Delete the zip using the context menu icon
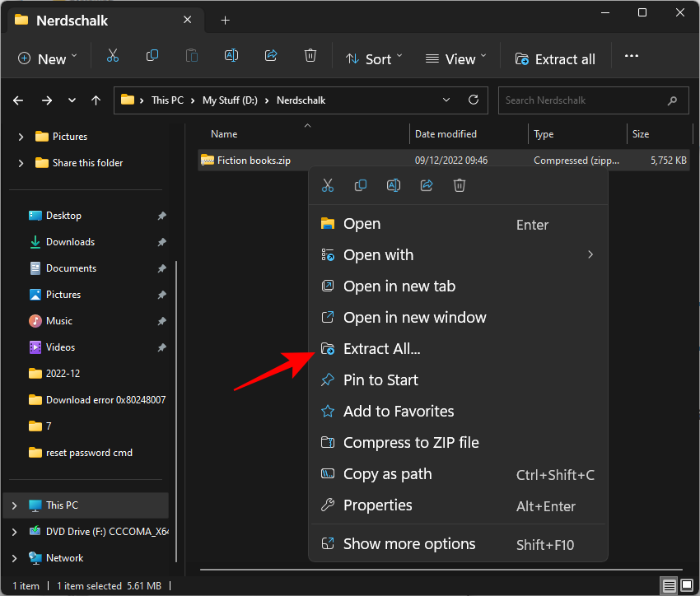Screen dimensions: 700x596 coord(460,185)
